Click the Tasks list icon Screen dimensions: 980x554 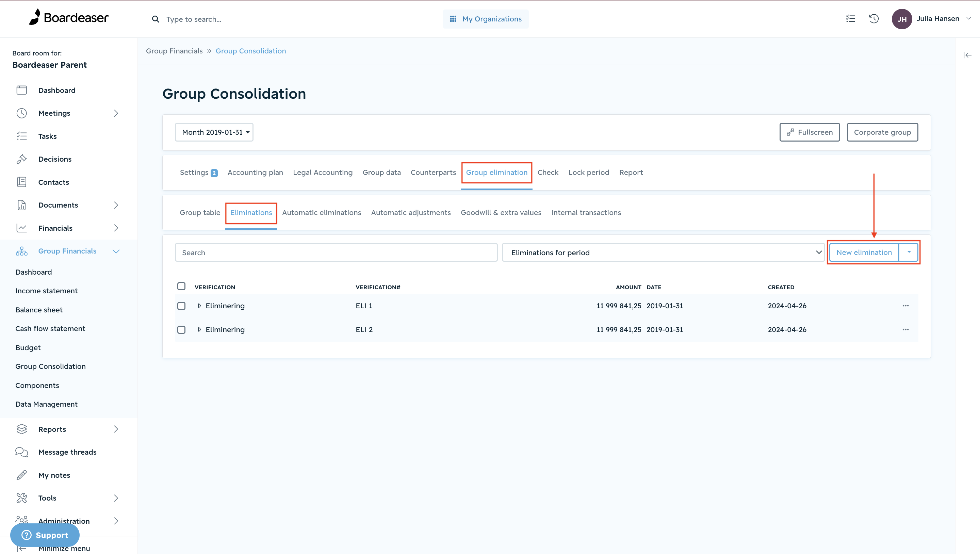pyautogui.click(x=22, y=136)
